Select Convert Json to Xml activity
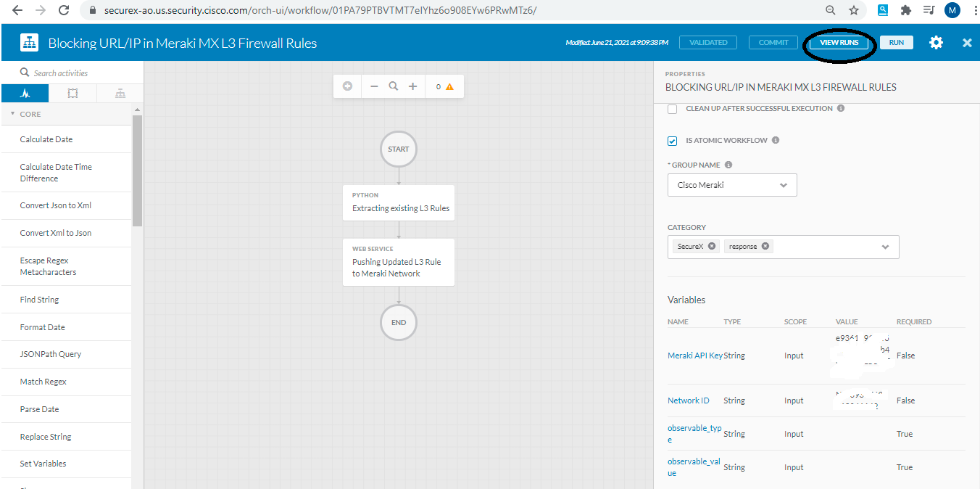 [x=67, y=205]
